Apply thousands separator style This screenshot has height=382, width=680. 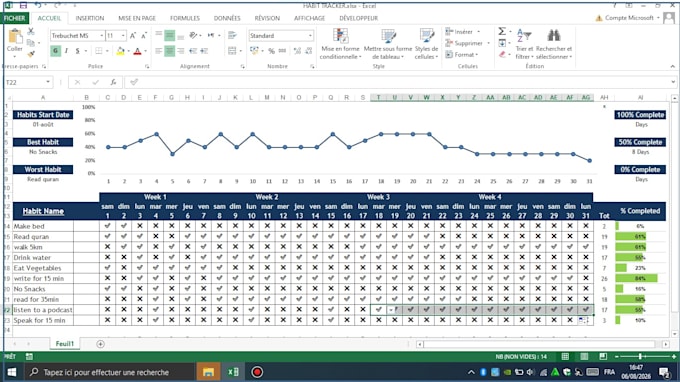click(x=282, y=51)
